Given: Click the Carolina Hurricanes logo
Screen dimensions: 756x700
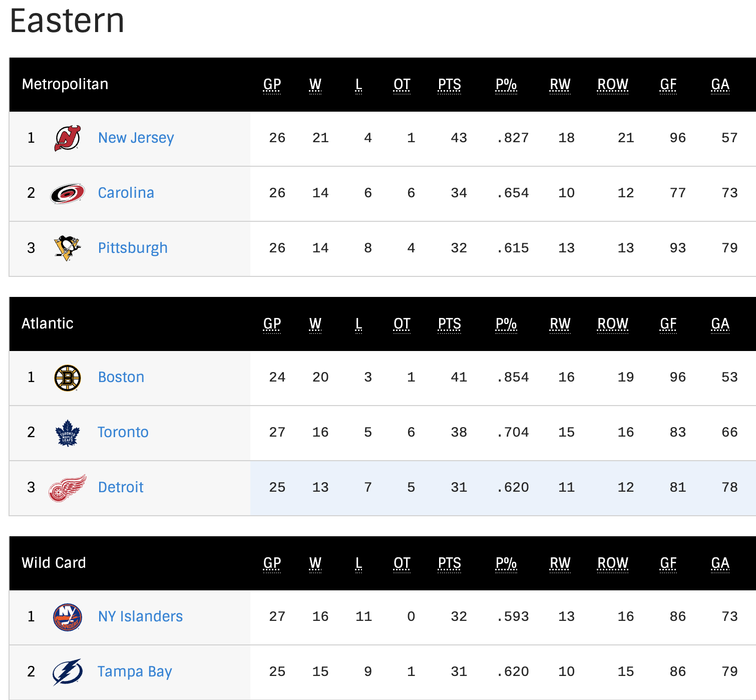Looking at the screenshot, I should pyautogui.click(x=68, y=193).
